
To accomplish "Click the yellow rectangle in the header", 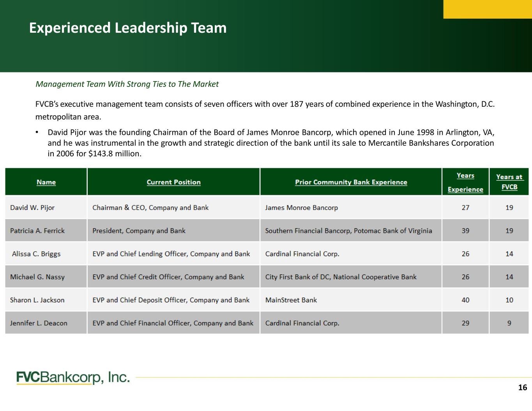I will pos(487,9).
